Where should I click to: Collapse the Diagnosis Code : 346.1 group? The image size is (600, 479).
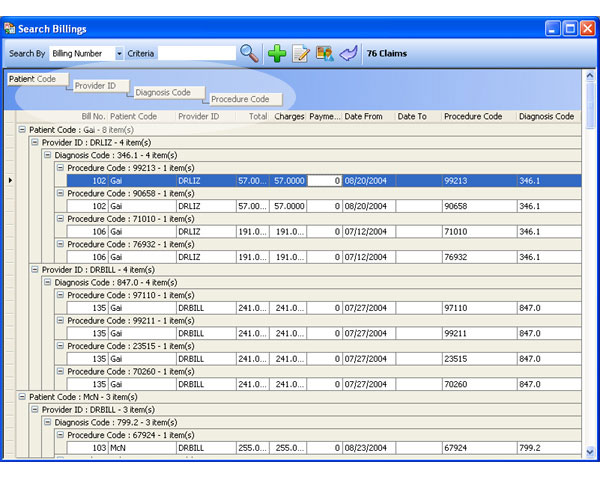(x=47, y=155)
